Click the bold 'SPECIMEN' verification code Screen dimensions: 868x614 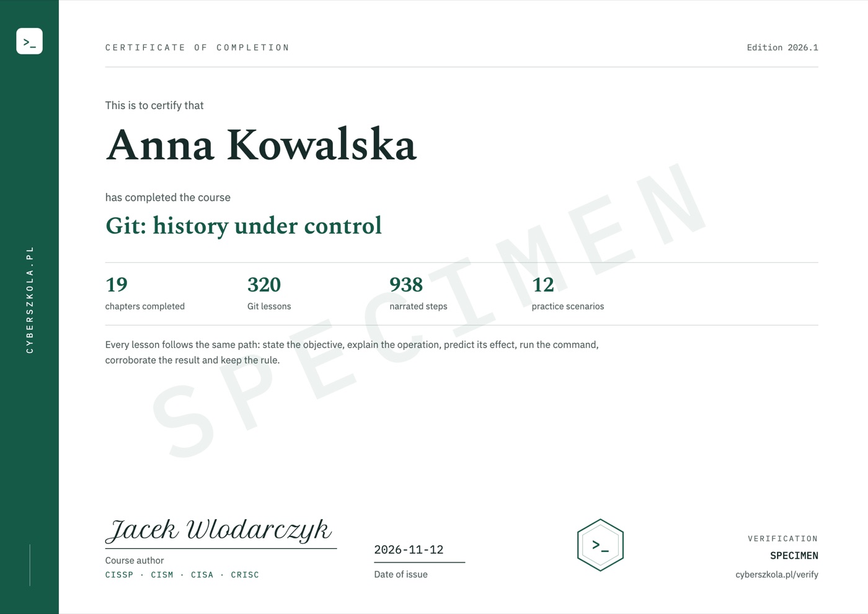pyautogui.click(x=794, y=556)
